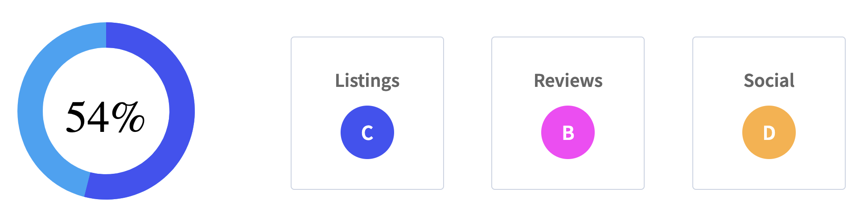Click the white letter B in the Reviews badge
Viewport: 868px width, 221px height.
coord(568,133)
